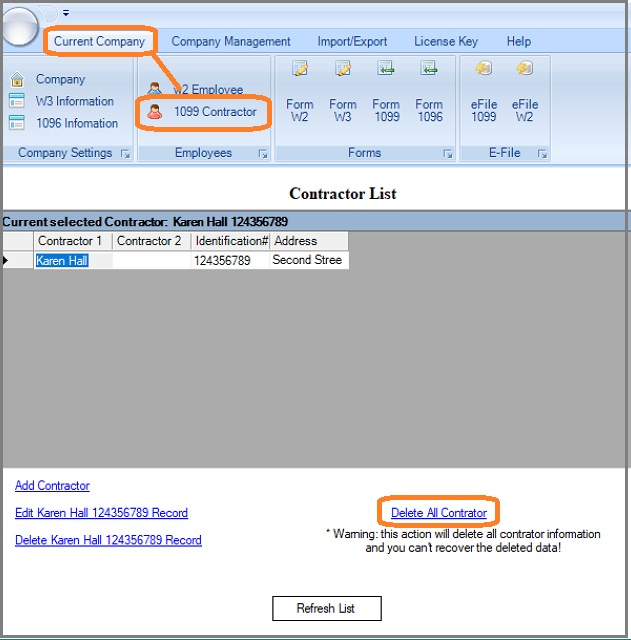Expand the Forms group launcher
The width and height of the screenshot is (631, 640).
[x=447, y=154]
